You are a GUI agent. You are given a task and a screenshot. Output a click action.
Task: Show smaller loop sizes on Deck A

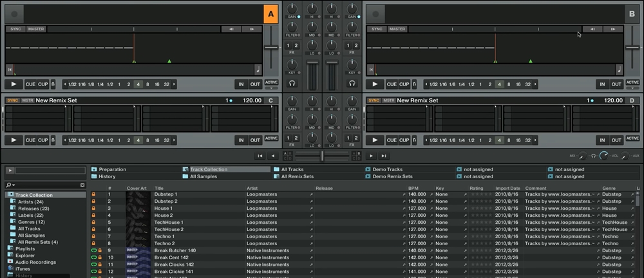pyautogui.click(x=64, y=84)
